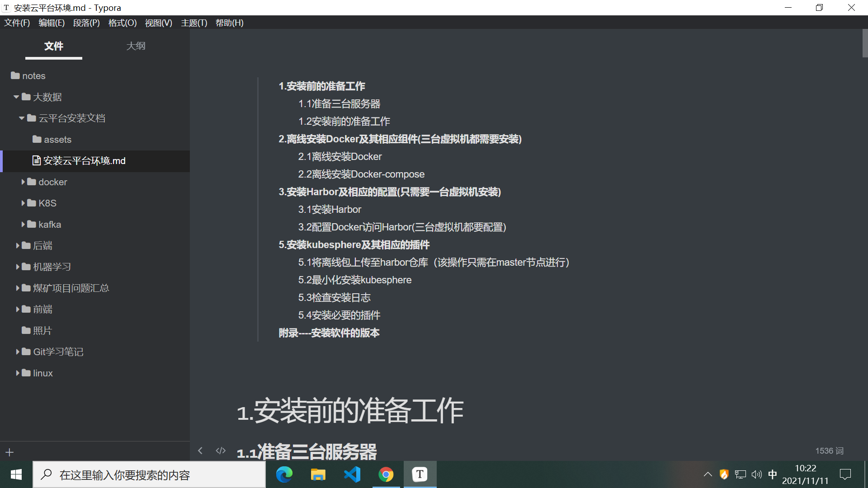
Task: Expand the Git学习笔记 folder
Action: pyautogui.click(x=18, y=352)
